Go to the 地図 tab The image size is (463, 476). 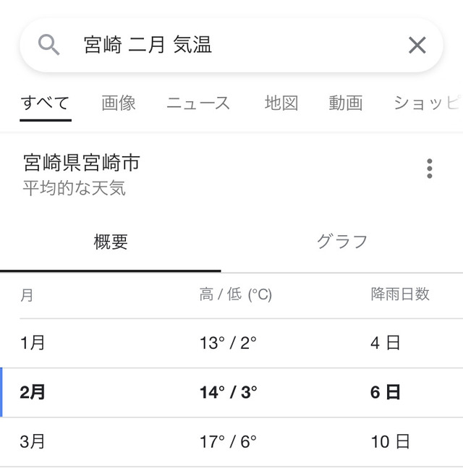point(281,103)
